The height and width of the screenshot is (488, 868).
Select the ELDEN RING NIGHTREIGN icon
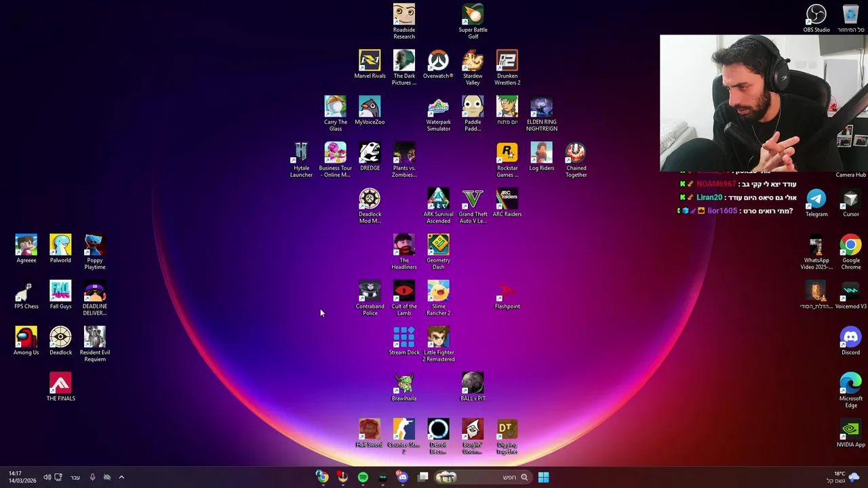point(541,113)
